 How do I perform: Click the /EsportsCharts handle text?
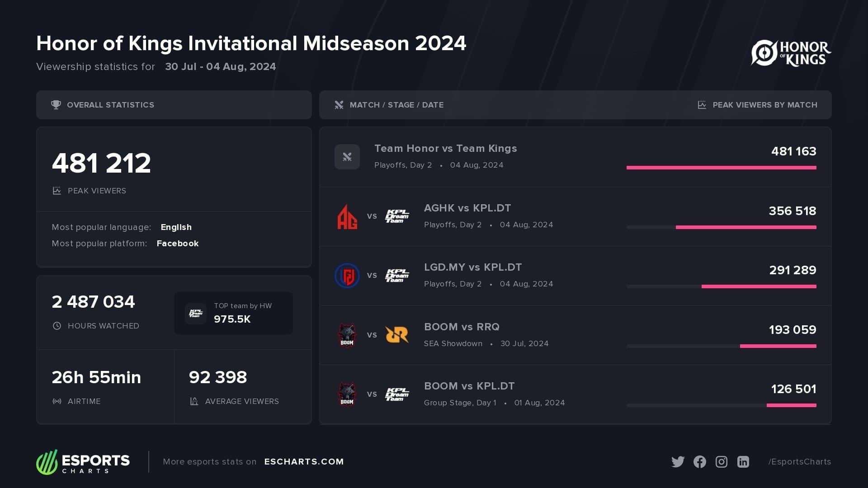coord(799,462)
